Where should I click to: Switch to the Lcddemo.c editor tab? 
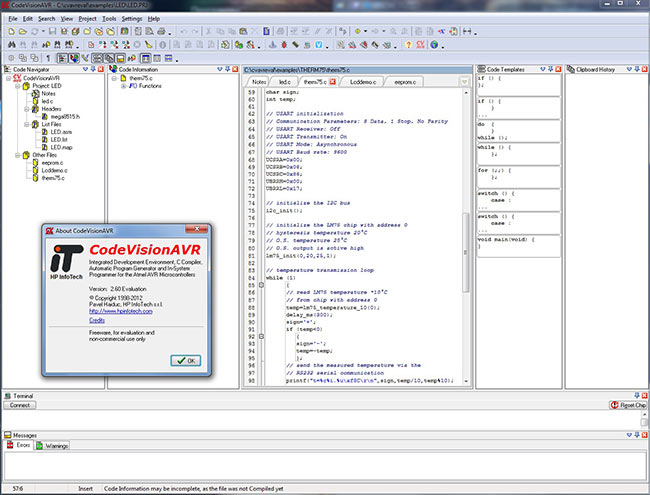361,80
